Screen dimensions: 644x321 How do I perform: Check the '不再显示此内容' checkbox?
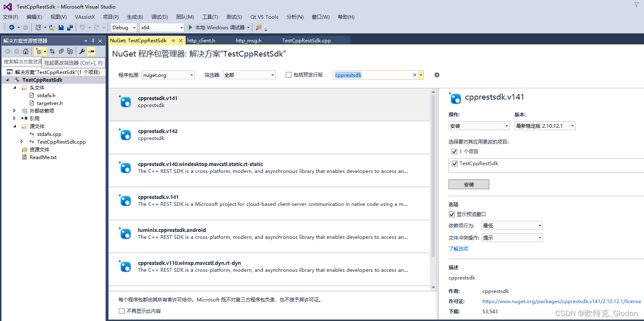122,311
